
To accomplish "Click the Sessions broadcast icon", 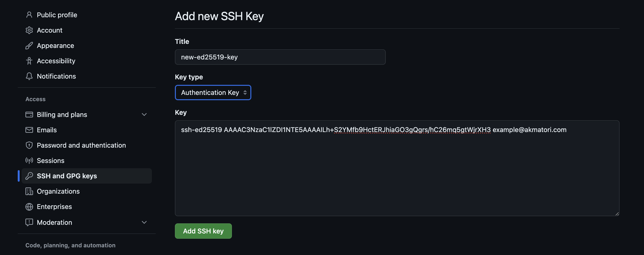I will [x=29, y=161].
